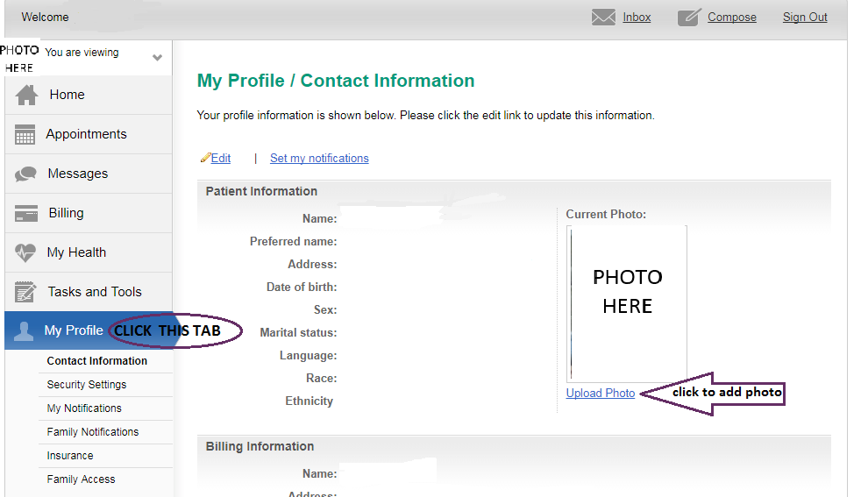This screenshot has height=497, width=868.
Task: Click the Tasks and Tools notepad icon
Action: click(x=26, y=292)
